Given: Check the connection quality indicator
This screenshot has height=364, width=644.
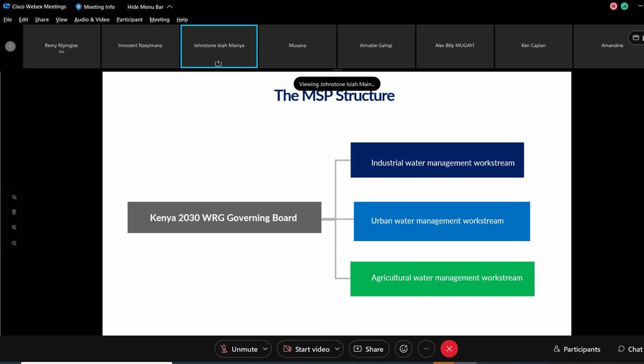Looking at the screenshot, I should pos(624,6).
